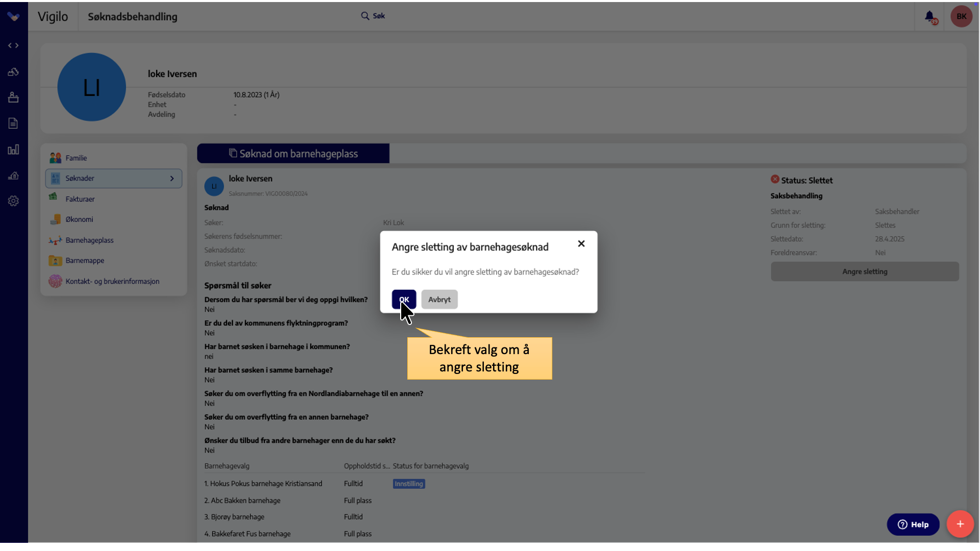Click the Innstilling status badge

point(409,484)
